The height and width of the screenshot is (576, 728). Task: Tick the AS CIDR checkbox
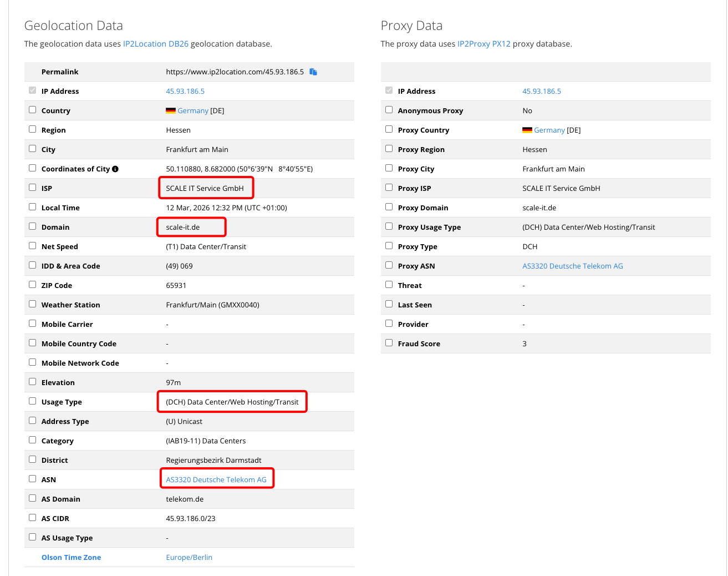[x=33, y=518]
